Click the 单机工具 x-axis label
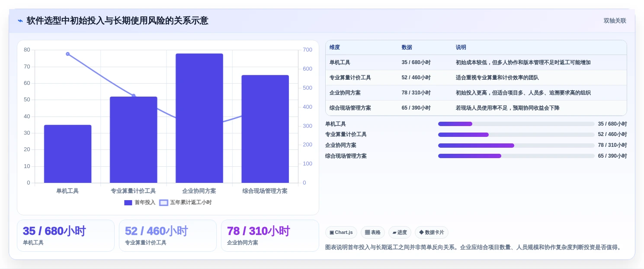The width and height of the screenshot is (644, 269). 67,191
